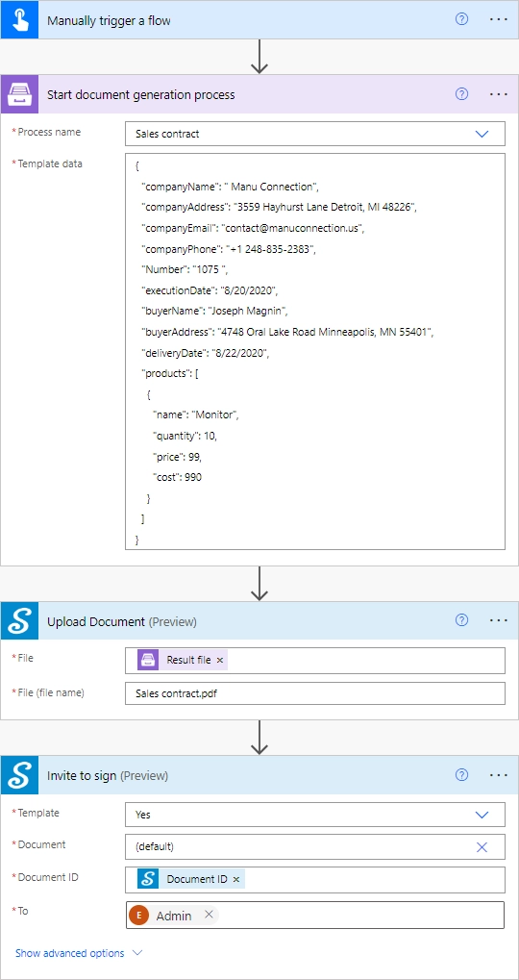This screenshot has height=980, width=519.
Task: Open more options for Manually trigger a flow
Action: (499, 19)
